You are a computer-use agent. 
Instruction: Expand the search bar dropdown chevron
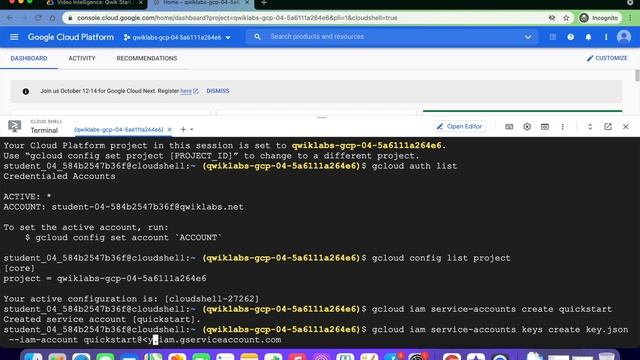(x=528, y=37)
